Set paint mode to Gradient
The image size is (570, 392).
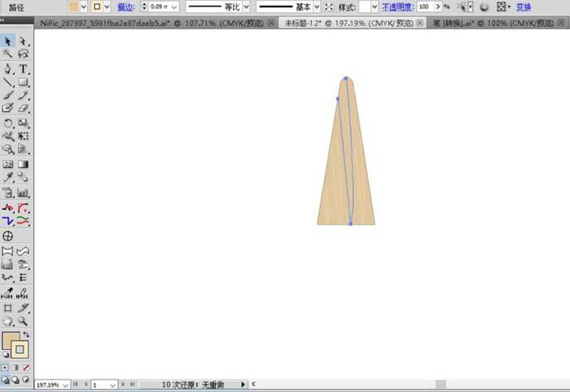click(15, 368)
